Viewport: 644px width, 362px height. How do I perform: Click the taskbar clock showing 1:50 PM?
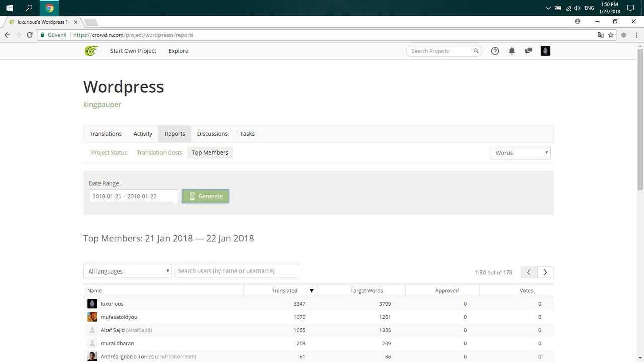click(x=610, y=8)
